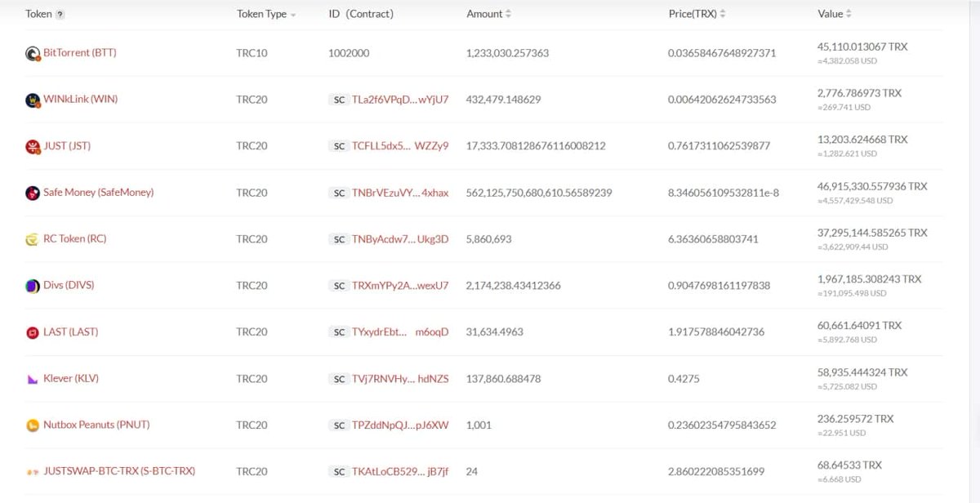
Task: Click the LAST token logo icon
Action: tap(33, 333)
